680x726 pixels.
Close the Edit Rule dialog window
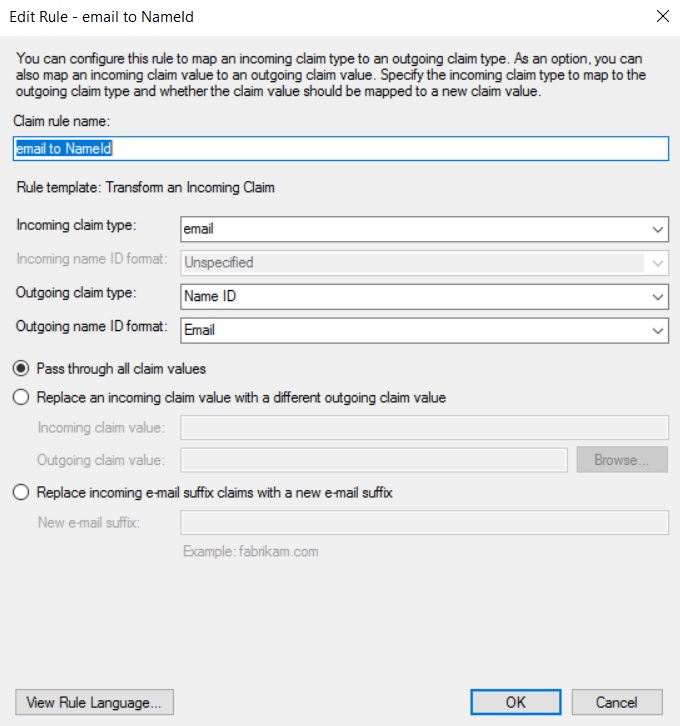661,16
